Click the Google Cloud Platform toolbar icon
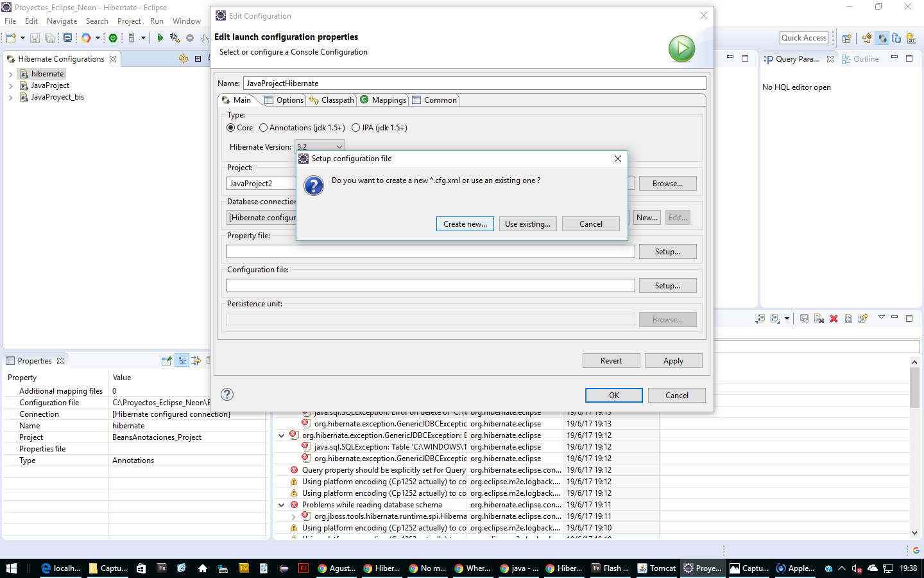Viewport: 924px width, 578px height. click(86, 38)
